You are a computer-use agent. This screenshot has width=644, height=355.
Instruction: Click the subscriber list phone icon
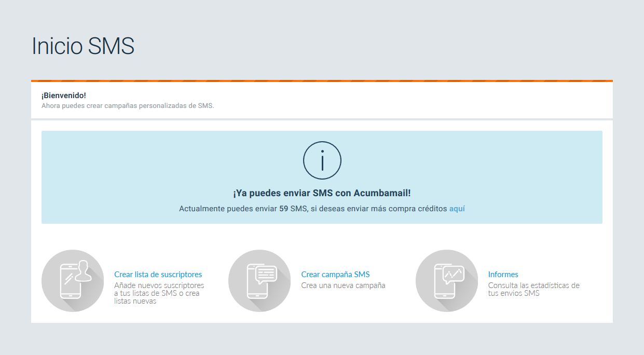73,281
